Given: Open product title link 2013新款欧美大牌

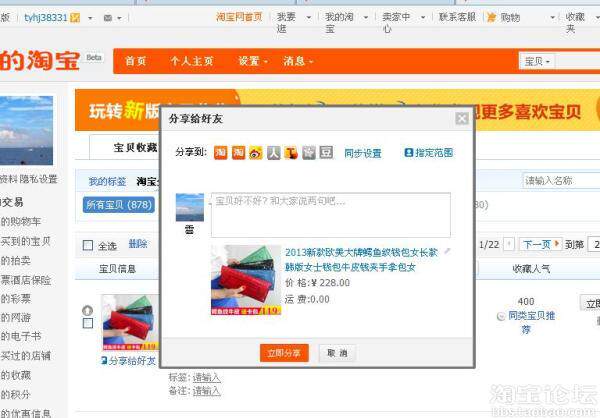Looking at the screenshot, I should click(361, 260).
